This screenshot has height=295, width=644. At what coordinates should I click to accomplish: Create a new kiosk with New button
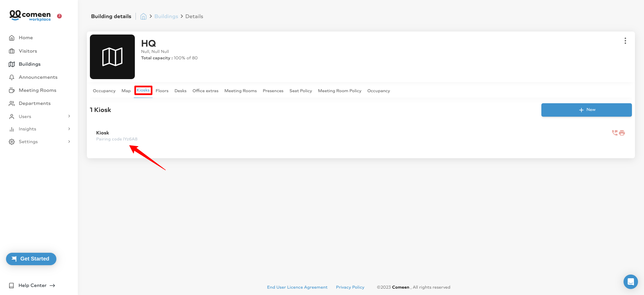click(x=586, y=110)
